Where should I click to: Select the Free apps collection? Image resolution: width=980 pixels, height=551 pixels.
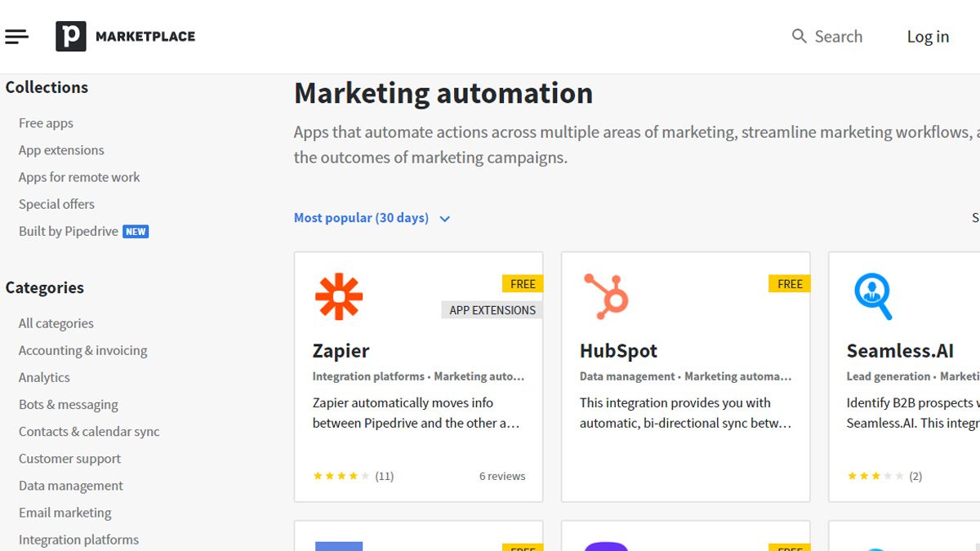click(45, 122)
